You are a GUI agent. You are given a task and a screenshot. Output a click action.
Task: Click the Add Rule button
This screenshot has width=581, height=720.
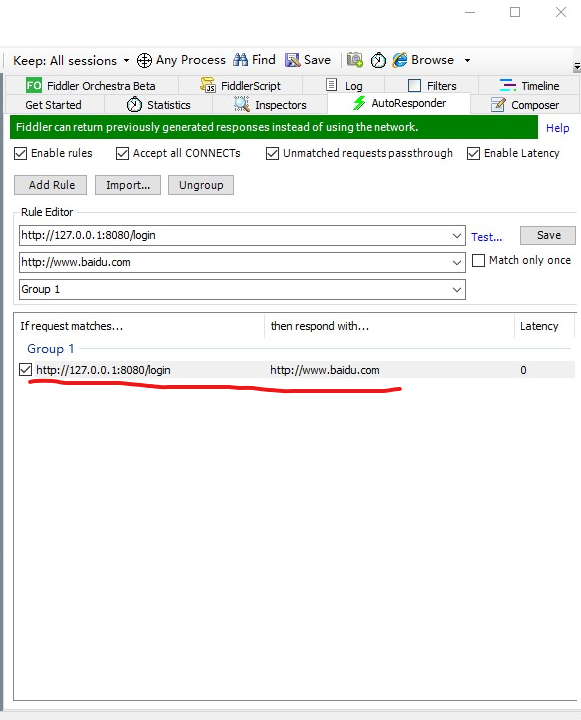[51, 185]
